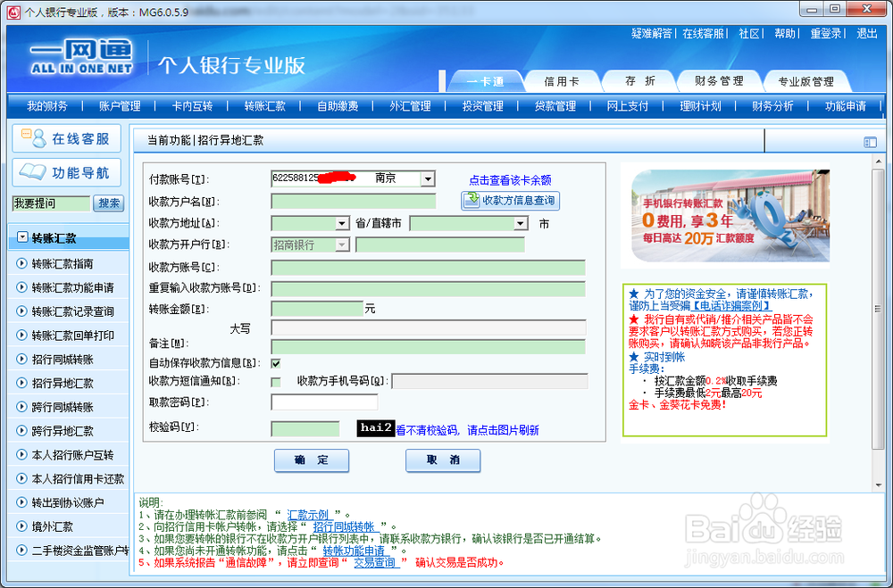Open the 转账汇款 top menu

click(265, 106)
